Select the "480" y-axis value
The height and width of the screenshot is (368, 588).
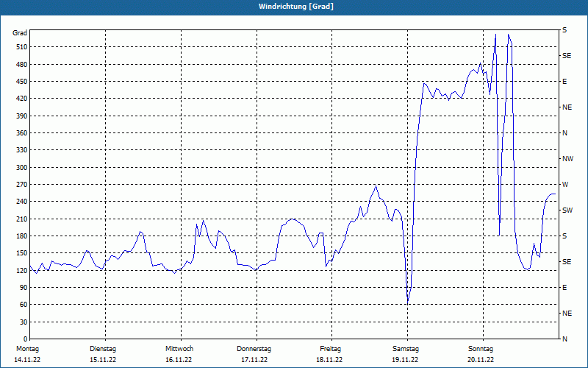pos(21,64)
